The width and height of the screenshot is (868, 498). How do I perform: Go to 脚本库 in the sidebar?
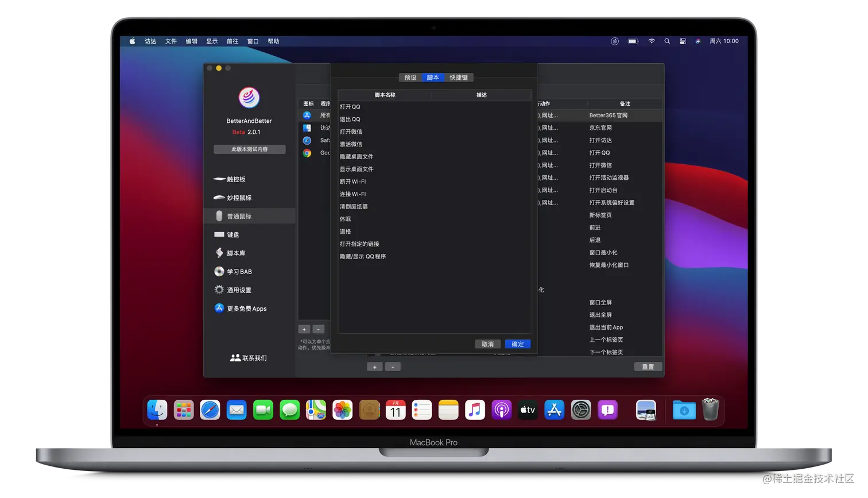click(x=249, y=253)
